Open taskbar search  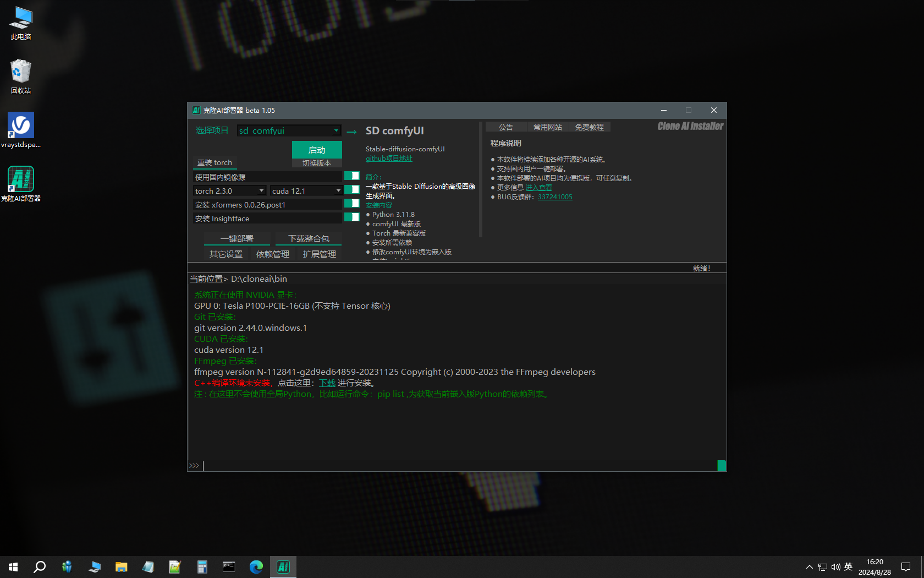40,567
